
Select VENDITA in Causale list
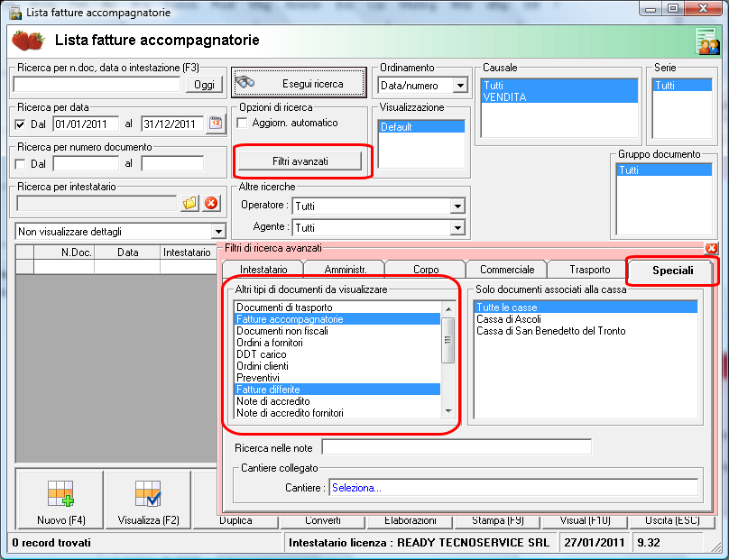pyautogui.click(x=559, y=97)
